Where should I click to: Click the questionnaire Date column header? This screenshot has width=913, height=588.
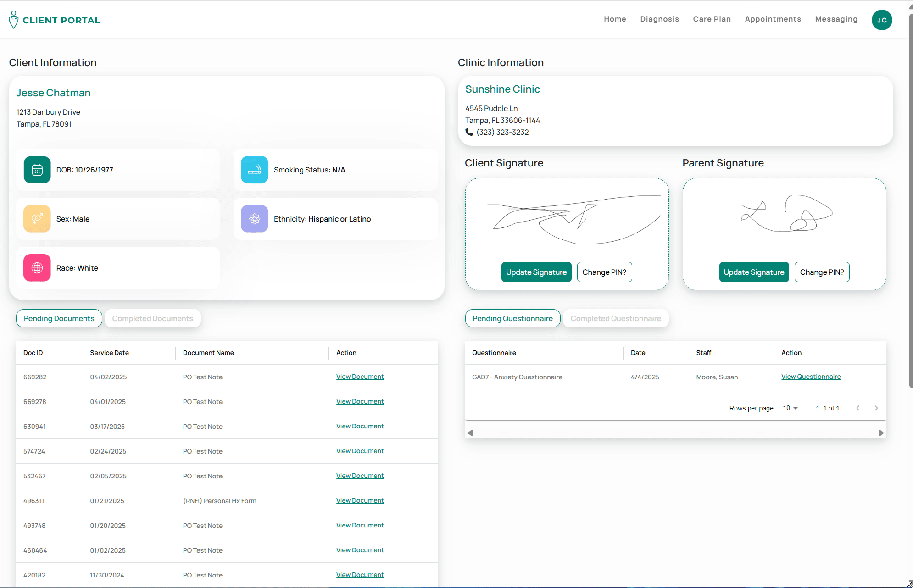point(638,353)
